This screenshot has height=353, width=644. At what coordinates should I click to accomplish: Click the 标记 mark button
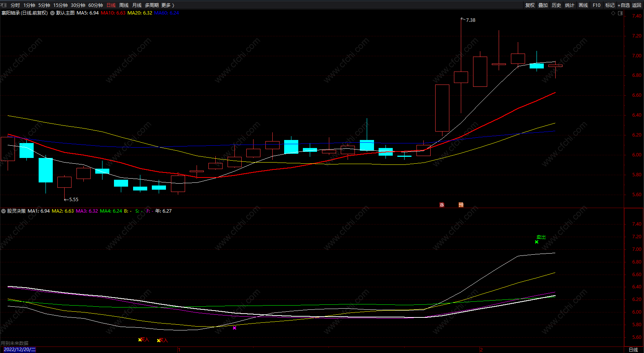pyautogui.click(x=610, y=5)
